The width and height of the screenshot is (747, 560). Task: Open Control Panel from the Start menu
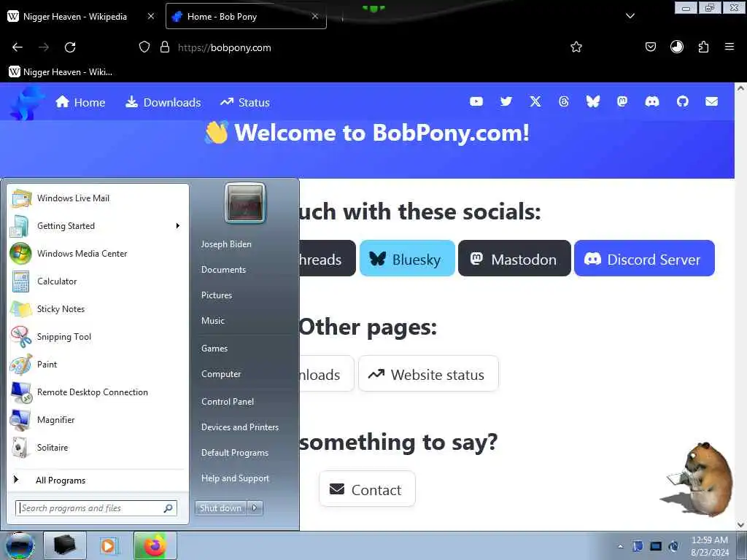[x=228, y=402]
